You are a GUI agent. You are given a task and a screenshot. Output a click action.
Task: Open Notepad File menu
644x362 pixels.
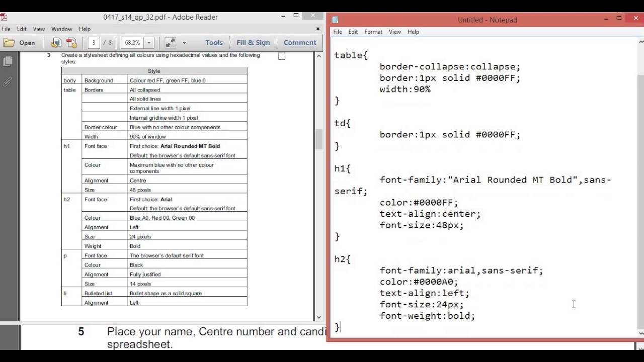pos(338,32)
